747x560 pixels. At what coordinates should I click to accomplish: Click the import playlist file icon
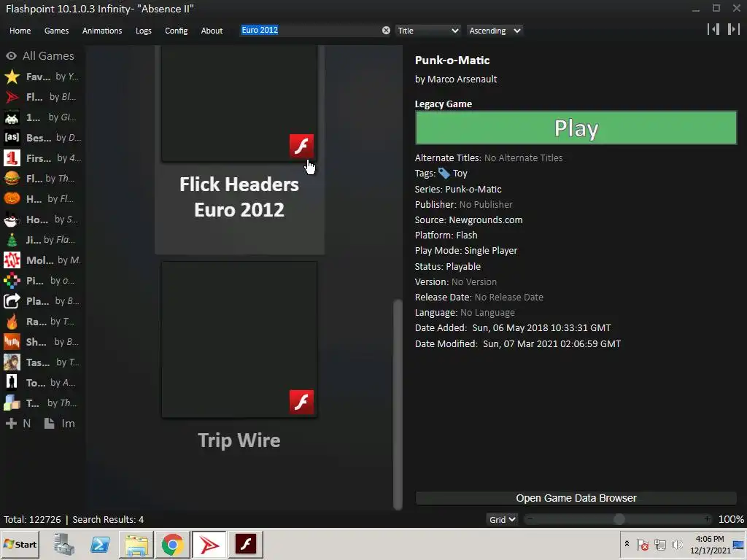(x=49, y=424)
